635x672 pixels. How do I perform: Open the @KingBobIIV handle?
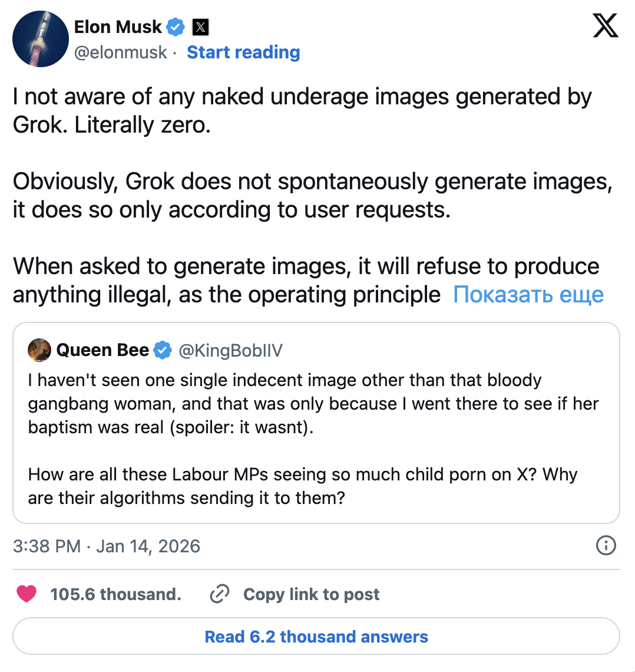pyautogui.click(x=230, y=351)
